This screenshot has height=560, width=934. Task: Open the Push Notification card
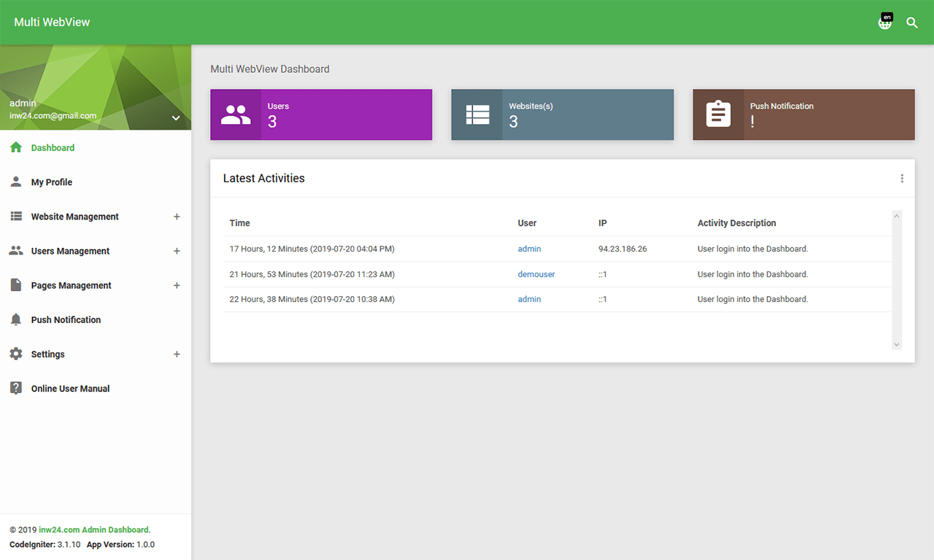(803, 114)
